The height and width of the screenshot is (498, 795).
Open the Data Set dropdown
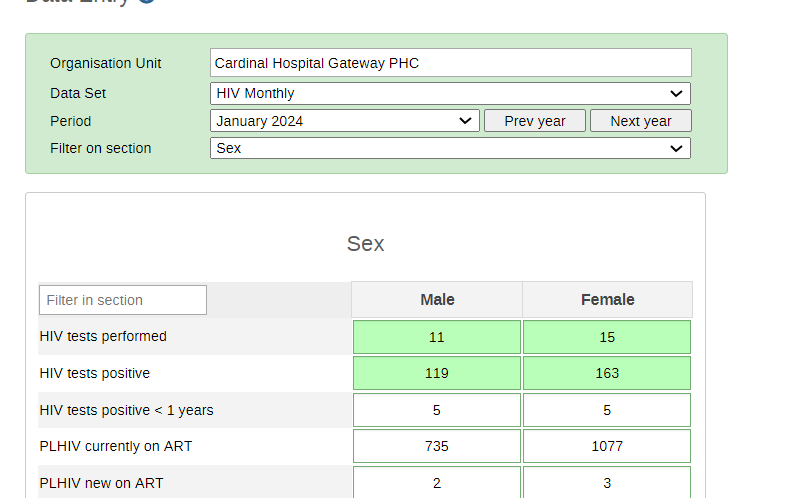pos(450,93)
